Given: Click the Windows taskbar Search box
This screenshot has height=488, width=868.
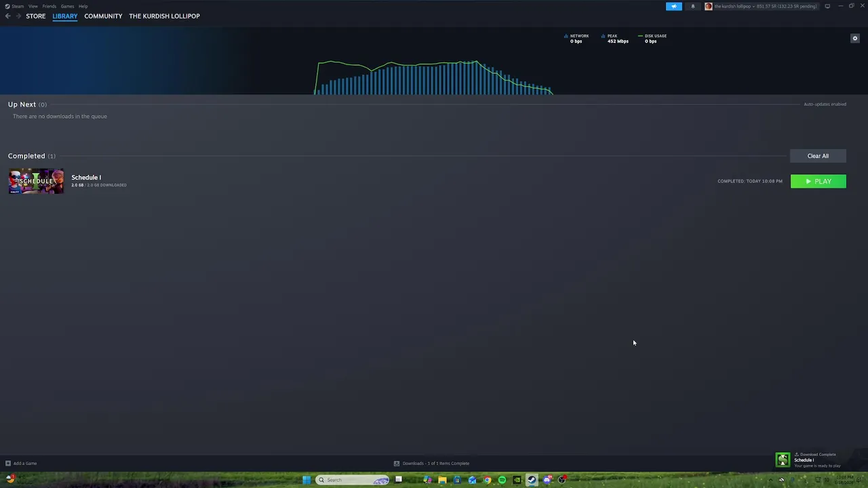Looking at the screenshot, I should click(x=353, y=480).
